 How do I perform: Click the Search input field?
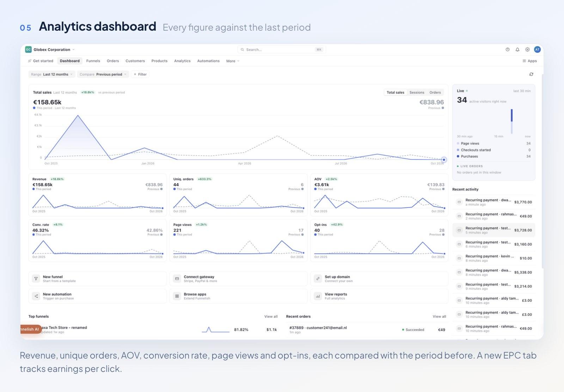click(282, 50)
